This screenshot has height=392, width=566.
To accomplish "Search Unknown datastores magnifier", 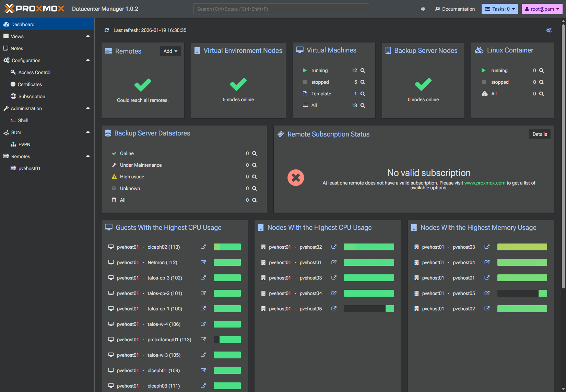I will [x=255, y=188].
